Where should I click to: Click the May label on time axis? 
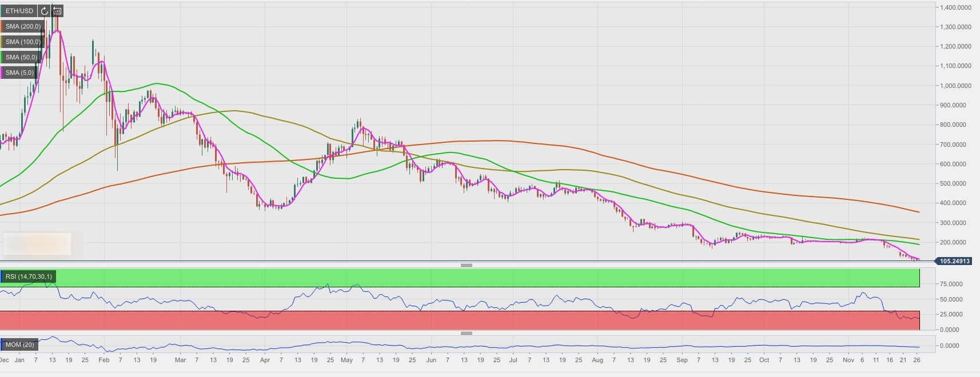click(346, 360)
